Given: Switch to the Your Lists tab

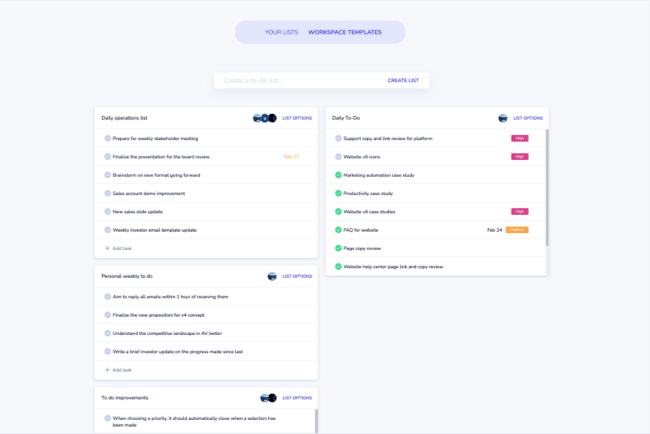Looking at the screenshot, I should coord(281,32).
